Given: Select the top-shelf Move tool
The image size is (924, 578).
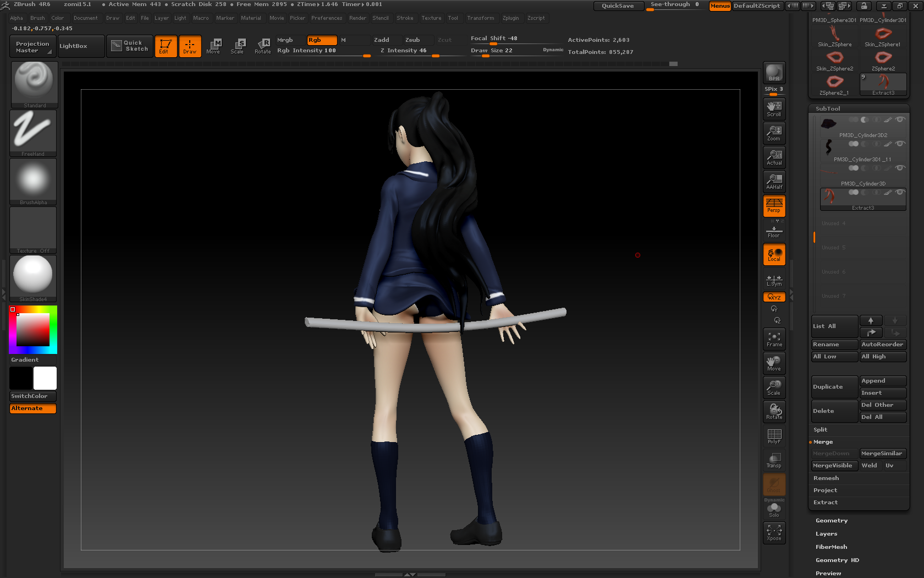Looking at the screenshot, I should [x=213, y=46].
